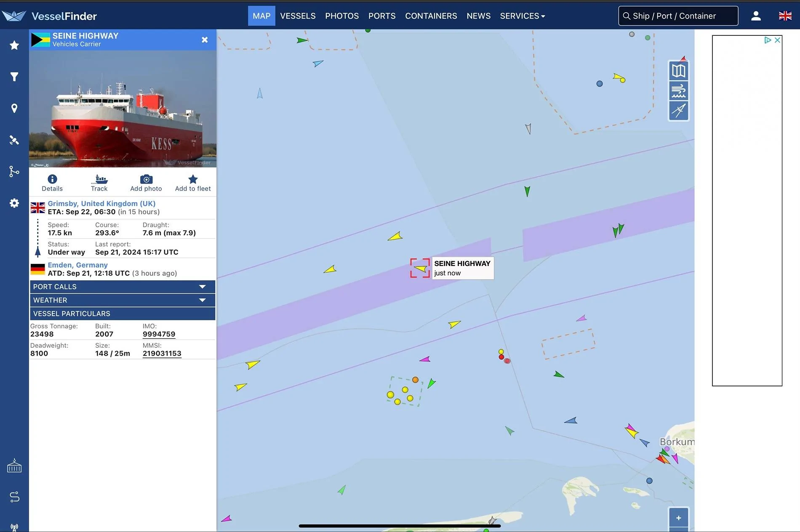Click the last report Sep 21, 2024 15:17 UTC
Screen dimensions: 800x532
(137, 253)
